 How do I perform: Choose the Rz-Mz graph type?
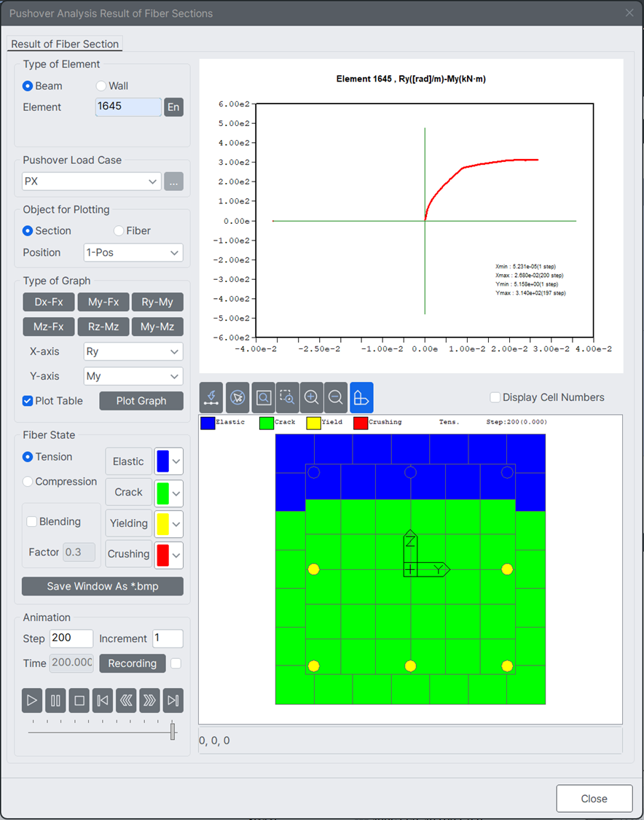[x=103, y=327]
